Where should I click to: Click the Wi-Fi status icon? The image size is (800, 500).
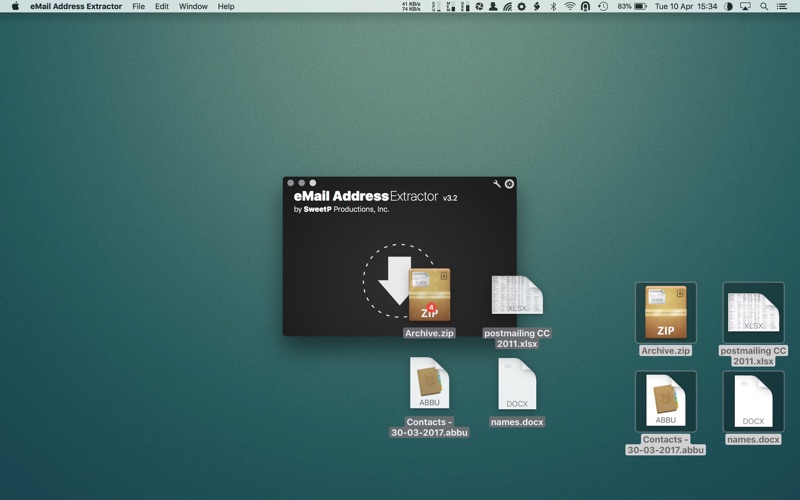[569, 6]
